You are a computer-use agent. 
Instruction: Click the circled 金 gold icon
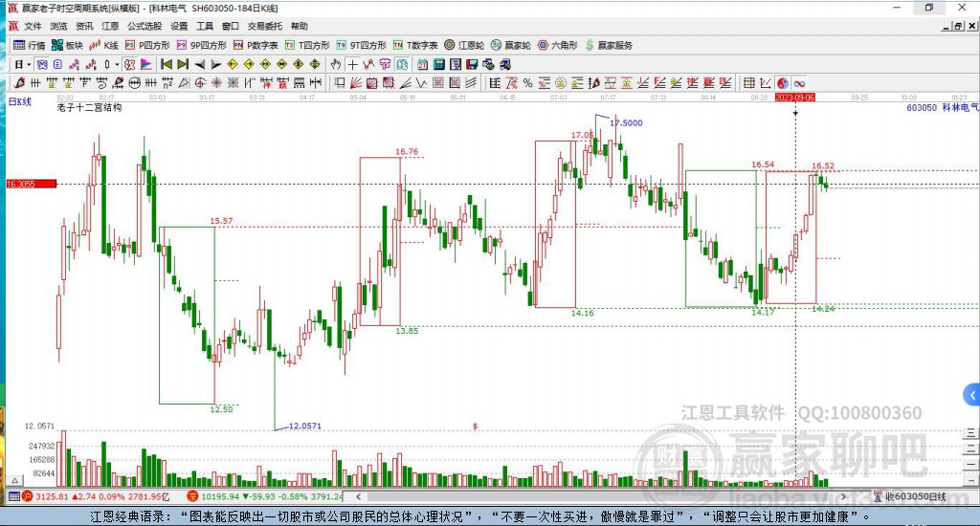pyautogui.click(x=561, y=82)
